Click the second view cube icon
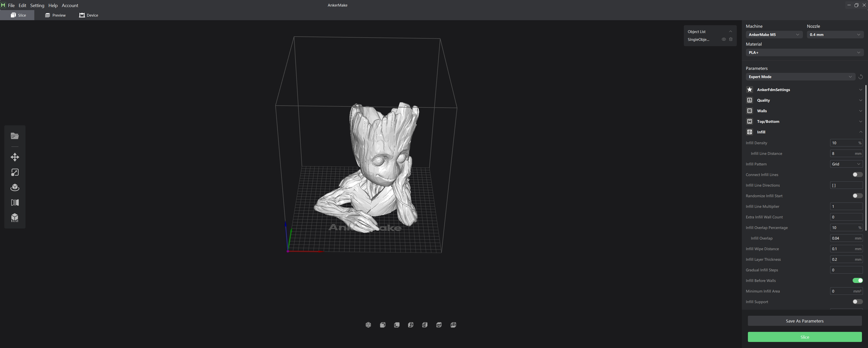This screenshot has width=868, height=348. pyautogui.click(x=383, y=325)
